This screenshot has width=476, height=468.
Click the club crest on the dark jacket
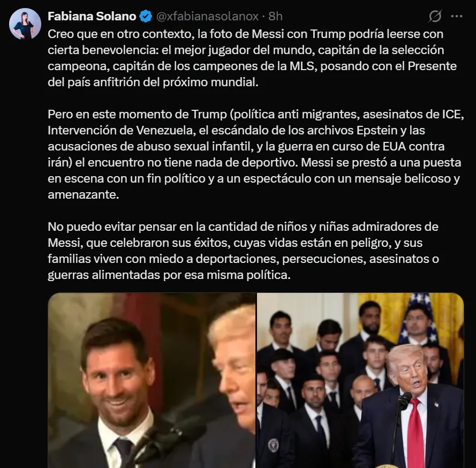coord(274,444)
